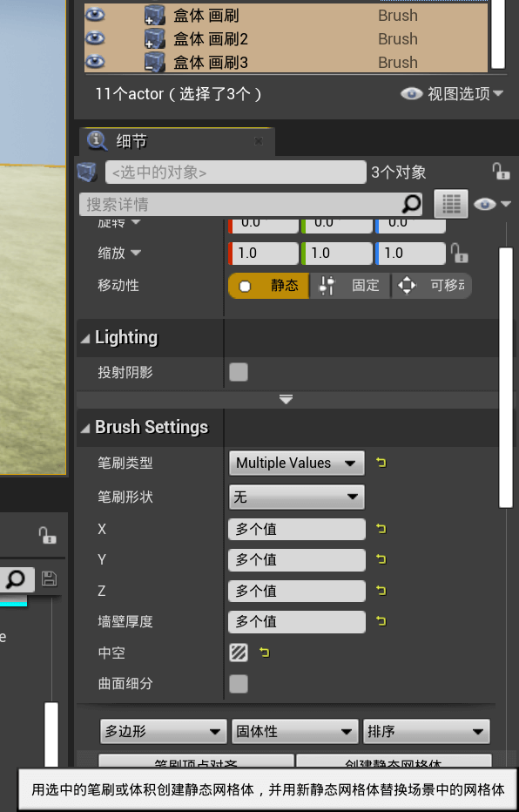Click the save icon beside left search box

click(x=49, y=579)
